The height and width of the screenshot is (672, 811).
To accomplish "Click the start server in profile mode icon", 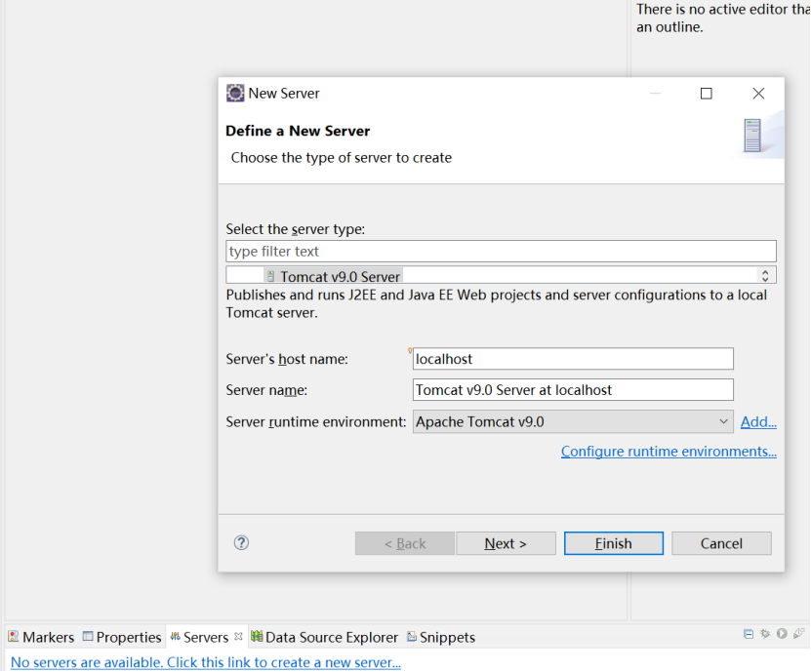I will [799, 634].
